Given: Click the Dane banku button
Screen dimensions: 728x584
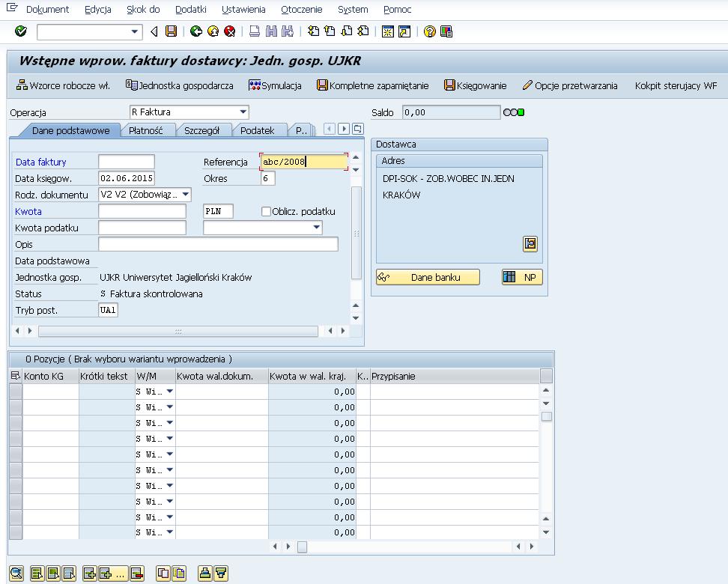Looking at the screenshot, I should [x=428, y=277].
